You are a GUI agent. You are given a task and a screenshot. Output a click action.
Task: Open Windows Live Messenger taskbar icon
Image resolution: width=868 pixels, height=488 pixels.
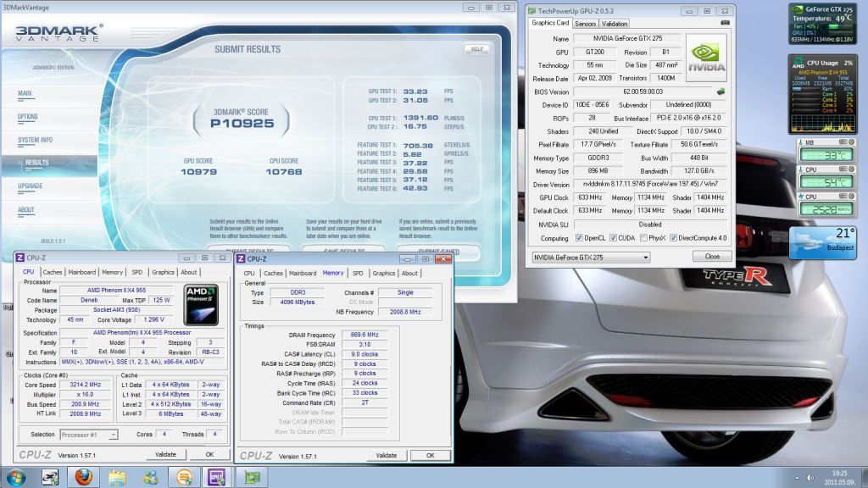click(150, 477)
